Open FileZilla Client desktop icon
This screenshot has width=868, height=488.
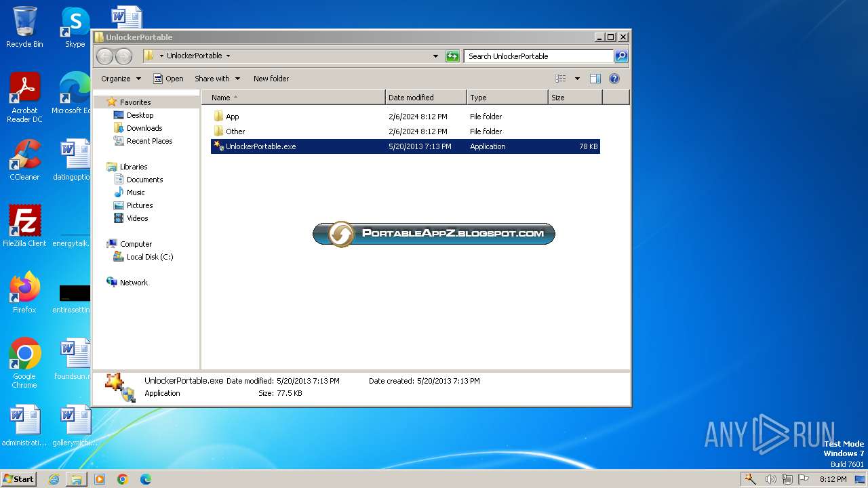[24, 226]
